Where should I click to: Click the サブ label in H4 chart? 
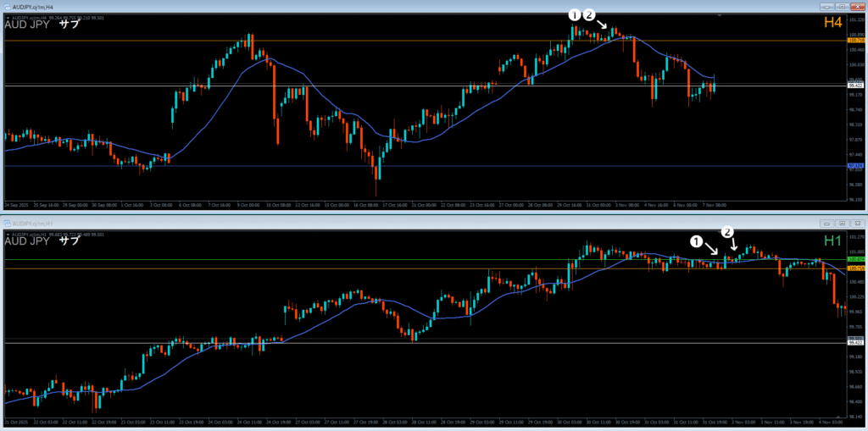tap(69, 25)
